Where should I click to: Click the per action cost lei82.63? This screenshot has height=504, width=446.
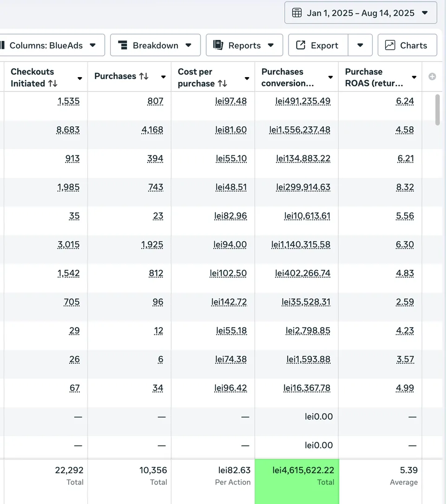point(235,470)
